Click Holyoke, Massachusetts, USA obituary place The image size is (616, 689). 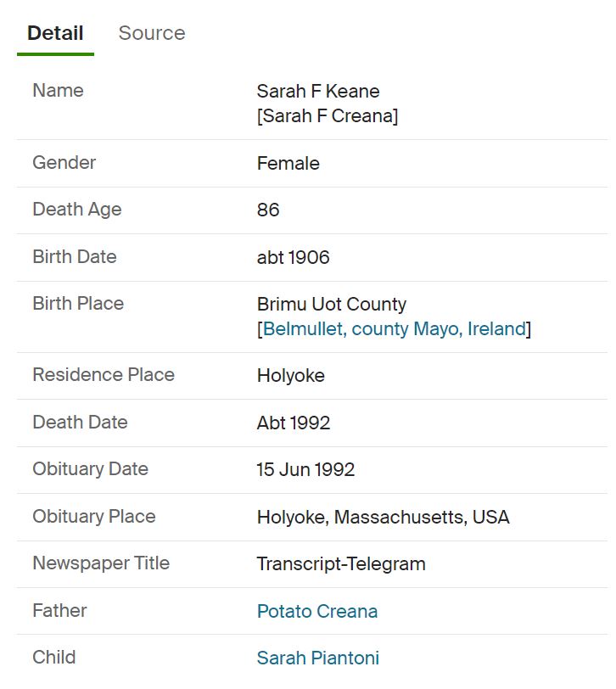(x=383, y=517)
